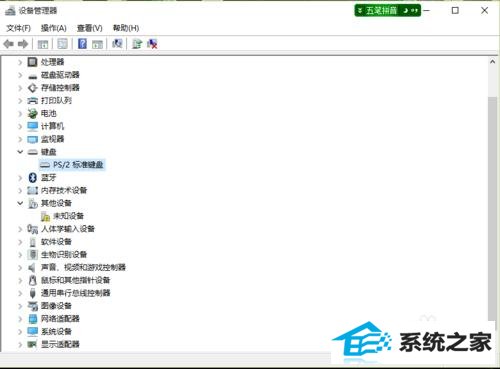
Task: Click the 图像设备 imaging device icon
Action: 32,306
